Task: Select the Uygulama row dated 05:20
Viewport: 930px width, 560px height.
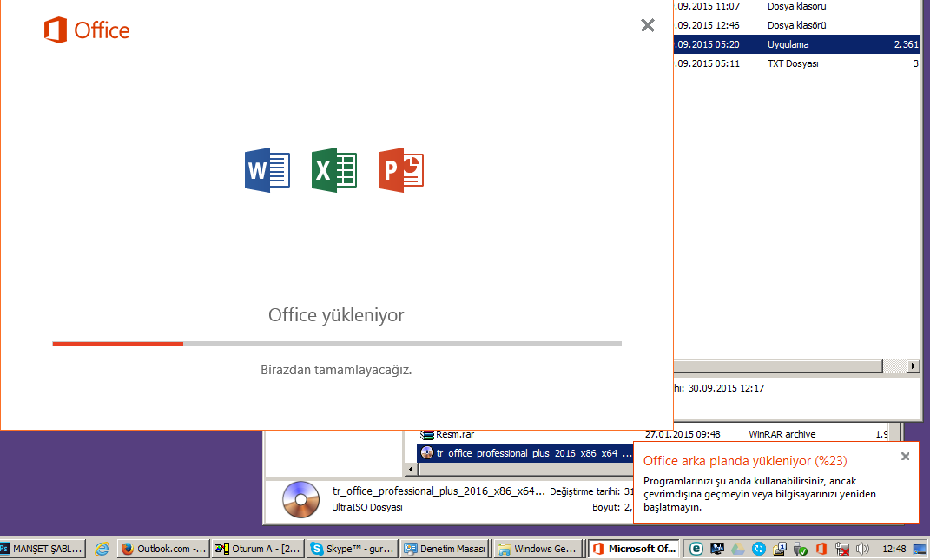Action: [x=796, y=44]
